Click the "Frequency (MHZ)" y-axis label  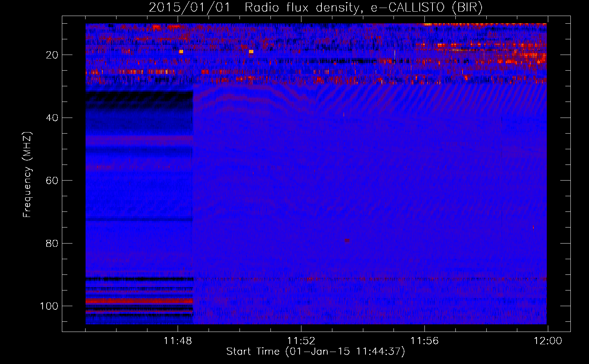pos(27,175)
